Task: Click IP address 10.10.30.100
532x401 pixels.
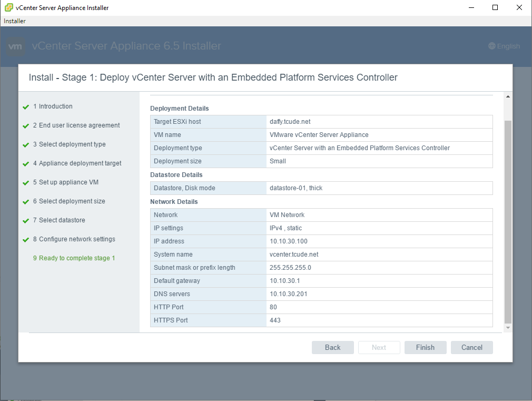Action: coord(289,241)
